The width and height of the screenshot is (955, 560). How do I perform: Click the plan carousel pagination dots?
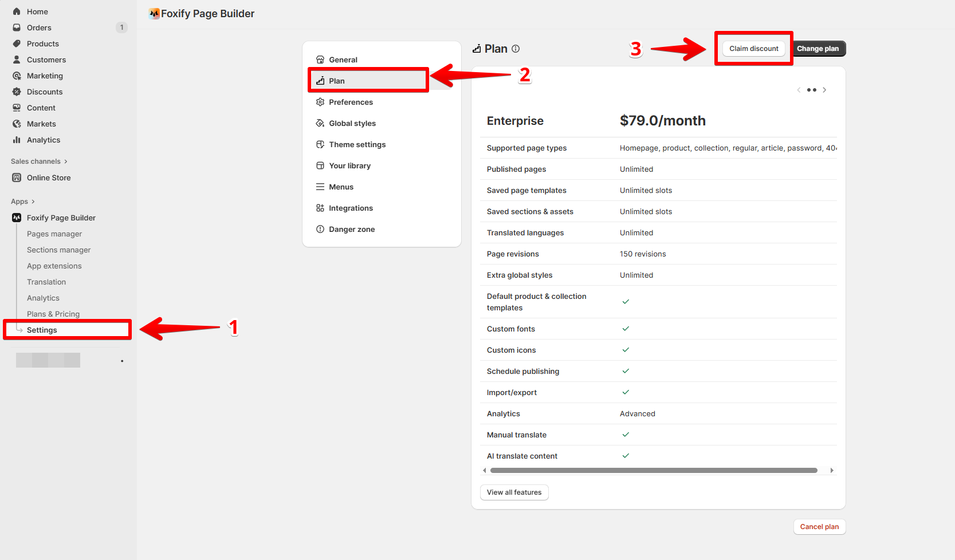(x=812, y=90)
